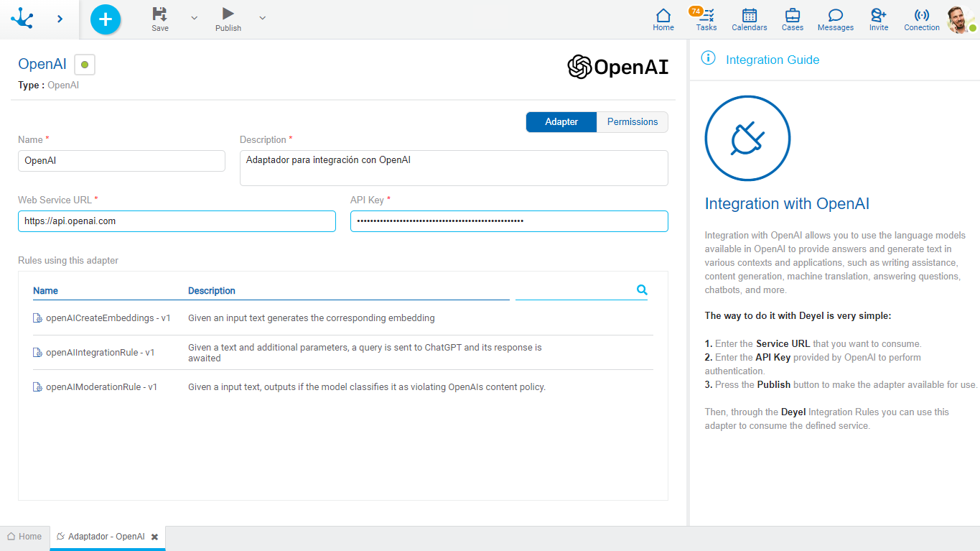Select the Home tab at bottom
The height and width of the screenshot is (551, 980).
(24, 537)
